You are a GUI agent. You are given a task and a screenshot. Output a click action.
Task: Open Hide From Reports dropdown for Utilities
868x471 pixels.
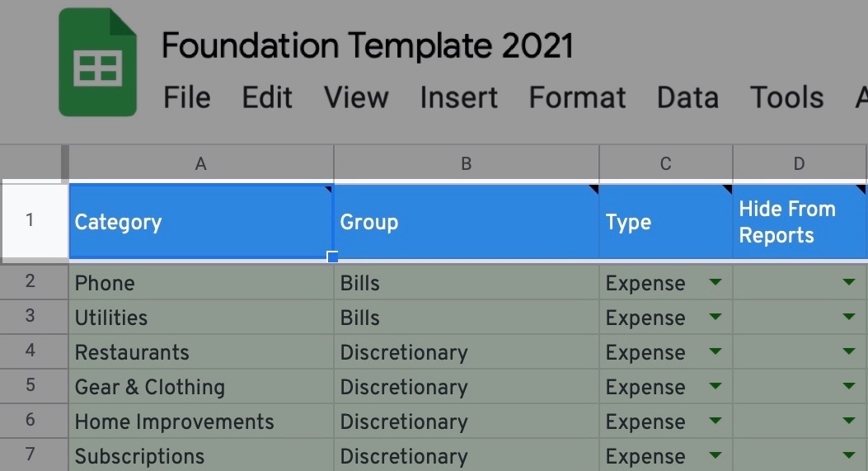pyautogui.click(x=848, y=317)
